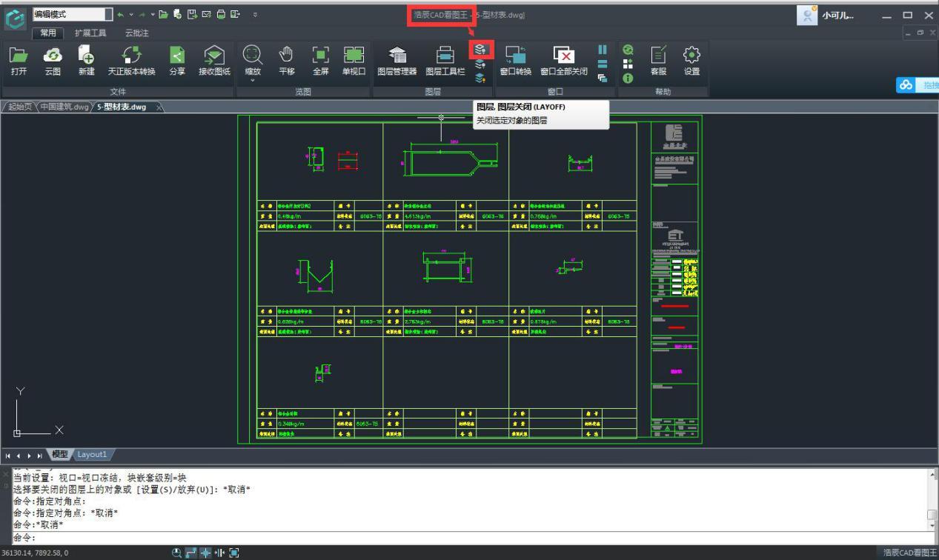Click the 图层关闭 LAYOFF layer icon
This screenshot has width=939, height=560.
[x=480, y=50]
